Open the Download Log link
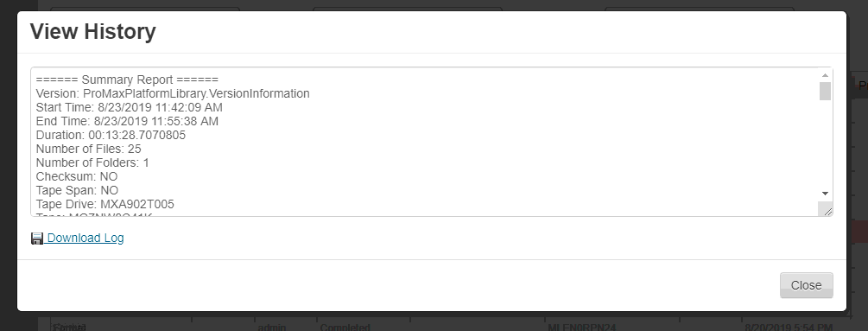The image size is (868, 331). 86,238
